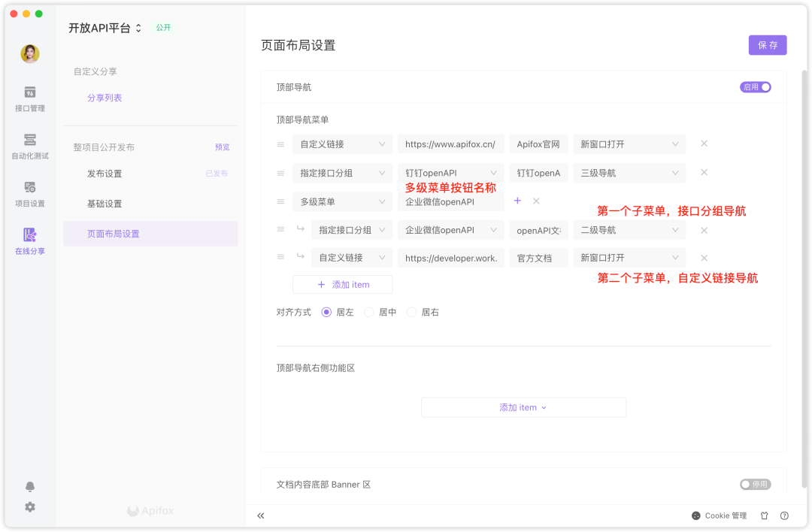Viewport: 812px width, 532px height.
Task: Open 新窗口打开 dropdown in 官方文档 row
Action: tap(629, 258)
